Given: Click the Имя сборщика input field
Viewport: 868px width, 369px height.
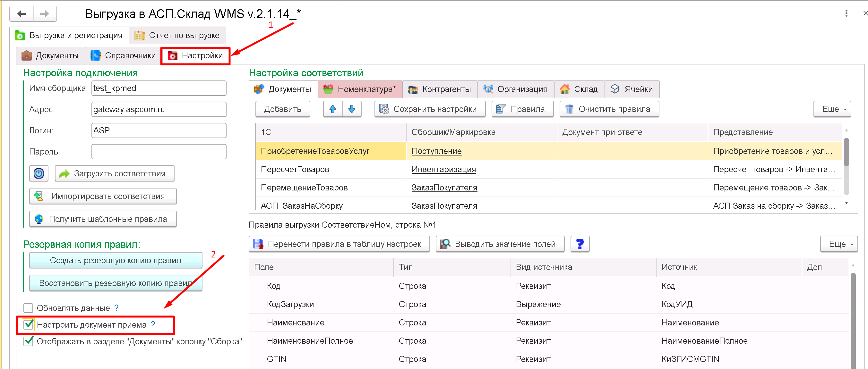Looking at the screenshot, I should click(159, 88).
